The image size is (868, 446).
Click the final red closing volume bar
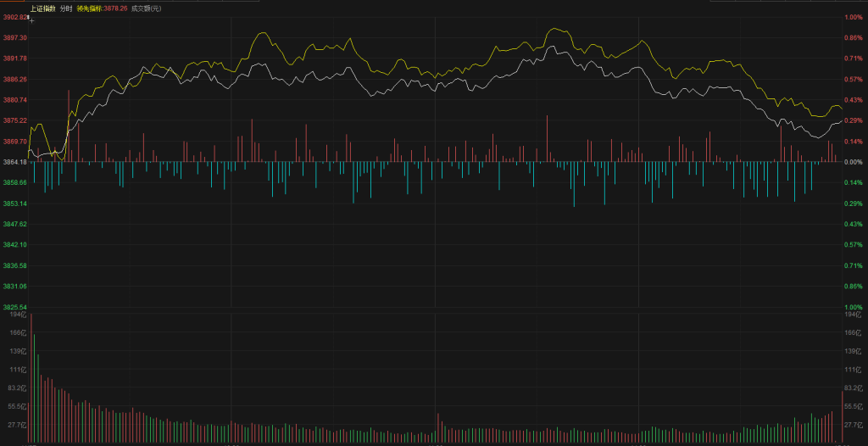click(842, 415)
